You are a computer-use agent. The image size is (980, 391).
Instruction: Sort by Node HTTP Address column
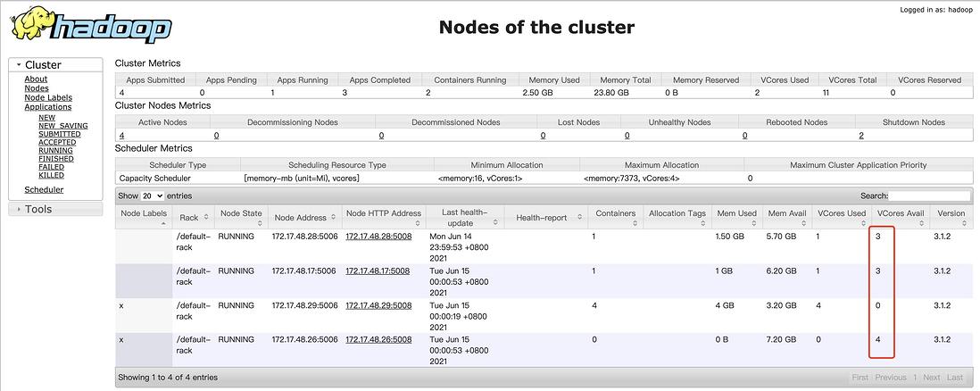click(x=383, y=216)
